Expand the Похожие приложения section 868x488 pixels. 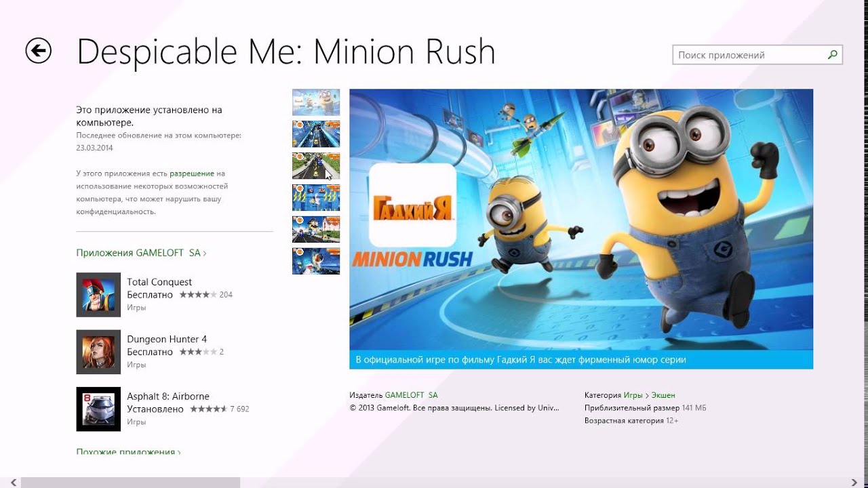pyautogui.click(x=128, y=451)
